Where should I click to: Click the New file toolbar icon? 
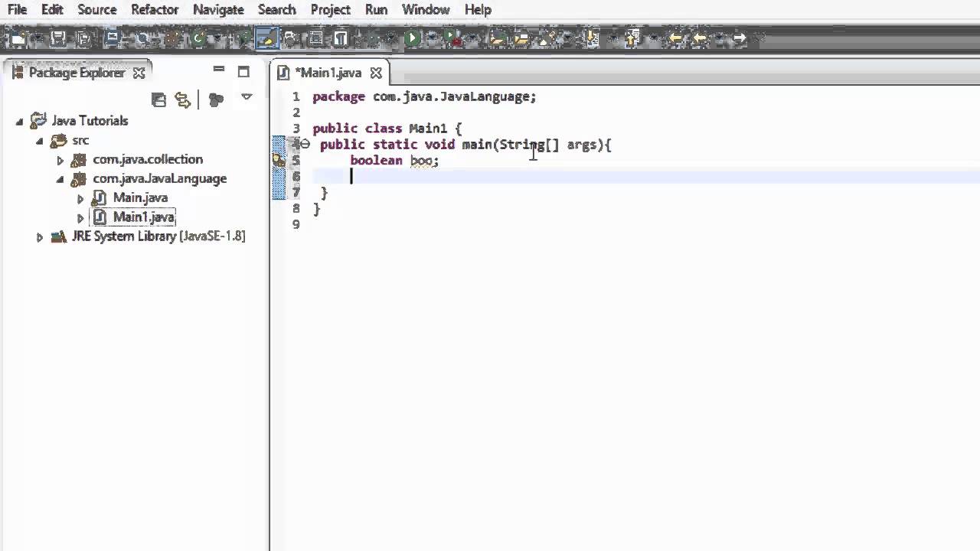pos(18,37)
